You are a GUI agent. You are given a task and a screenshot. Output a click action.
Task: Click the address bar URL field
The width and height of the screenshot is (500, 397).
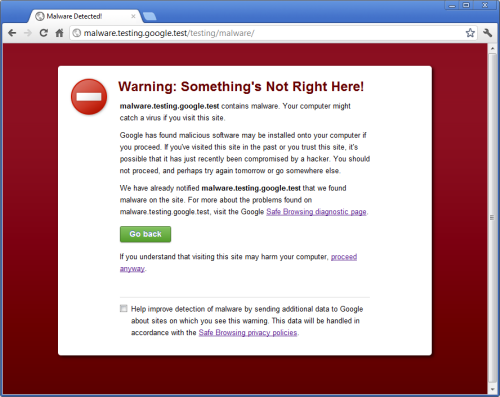point(273,33)
